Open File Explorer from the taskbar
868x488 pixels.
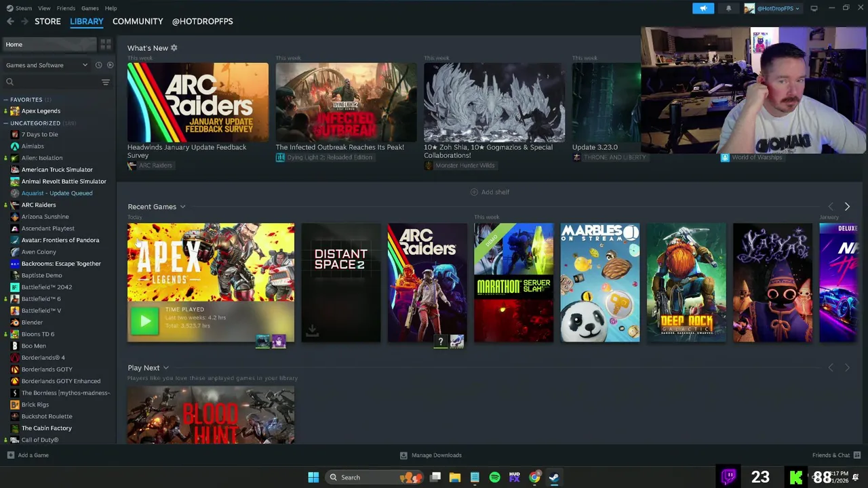455,477
